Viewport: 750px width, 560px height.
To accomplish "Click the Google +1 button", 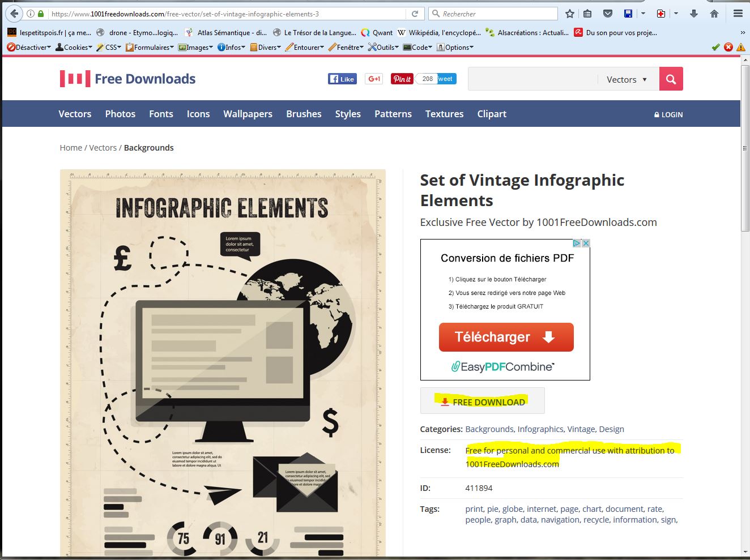I will pos(374,79).
